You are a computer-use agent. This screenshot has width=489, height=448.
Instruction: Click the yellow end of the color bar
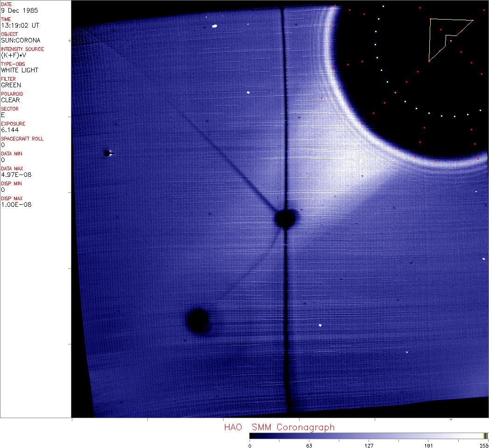(485, 435)
